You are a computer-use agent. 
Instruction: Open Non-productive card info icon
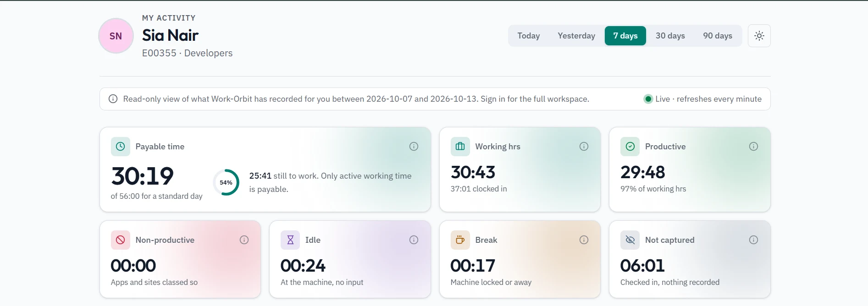tap(244, 240)
